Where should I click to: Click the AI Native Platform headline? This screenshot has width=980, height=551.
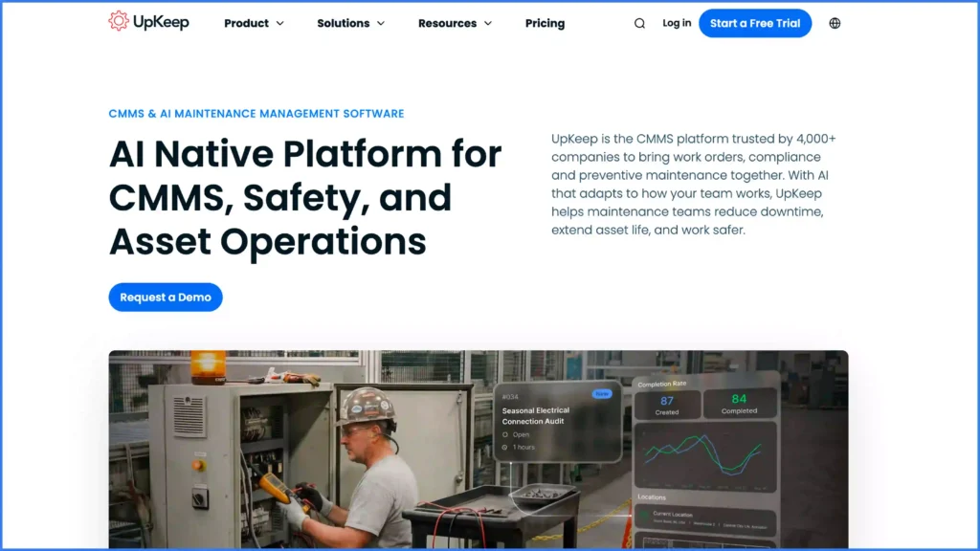pos(305,197)
